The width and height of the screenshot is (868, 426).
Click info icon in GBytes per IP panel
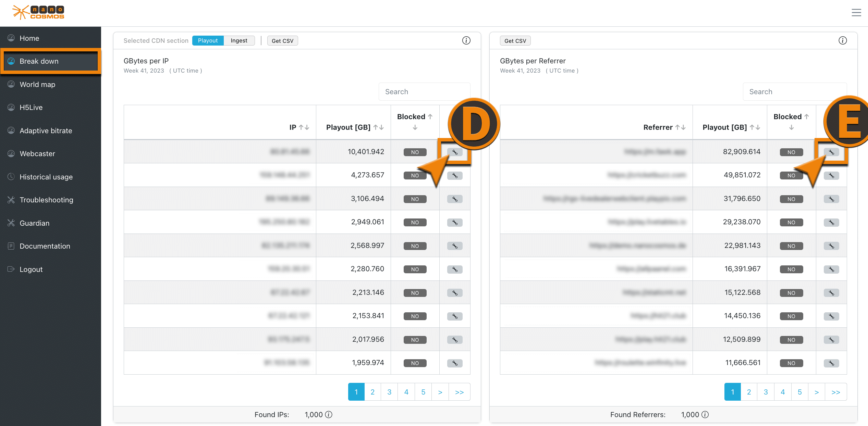click(466, 40)
